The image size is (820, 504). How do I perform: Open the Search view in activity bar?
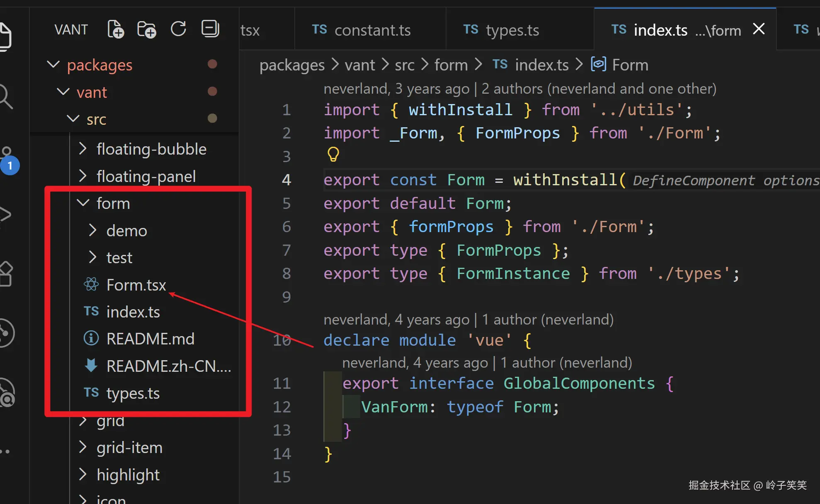pyautogui.click(x=6, y=96)
